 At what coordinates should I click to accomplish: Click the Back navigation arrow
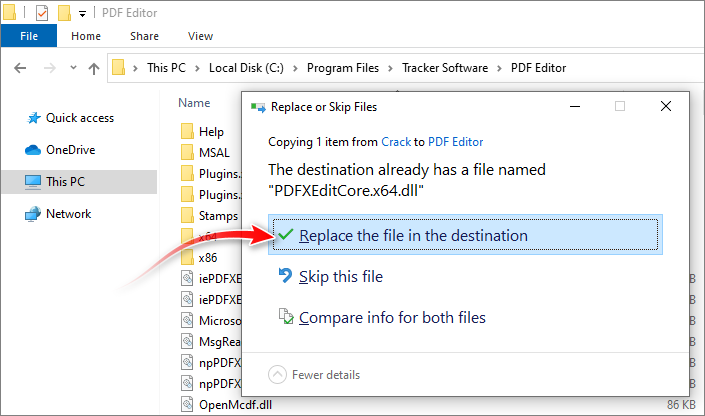pyautogui.click(x=20, y=68)
